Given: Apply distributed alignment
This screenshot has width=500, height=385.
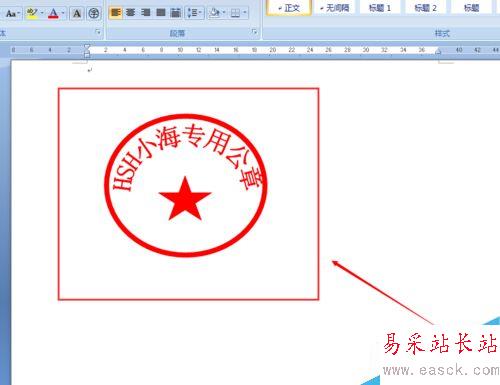Looking at the screenshot, I should (176, 13).
